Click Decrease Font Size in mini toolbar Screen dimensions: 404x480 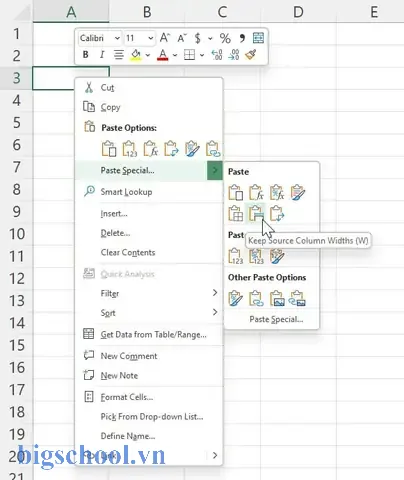point(182,38)
